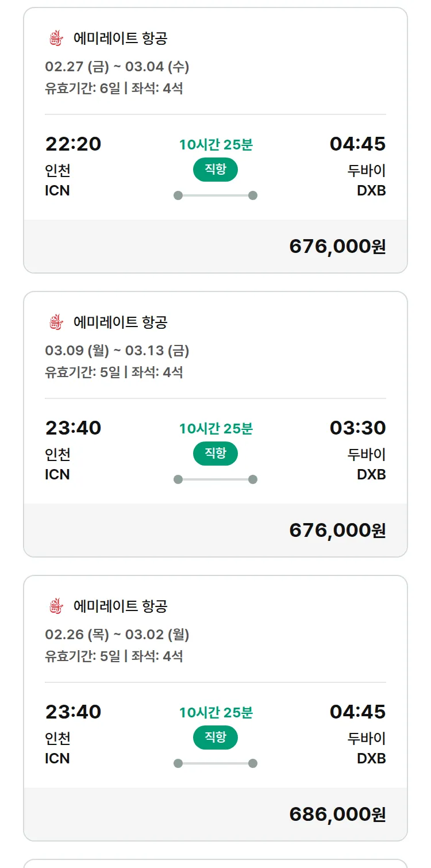Tap 직항 badge on 03.09 departure flight

[215, 454]
